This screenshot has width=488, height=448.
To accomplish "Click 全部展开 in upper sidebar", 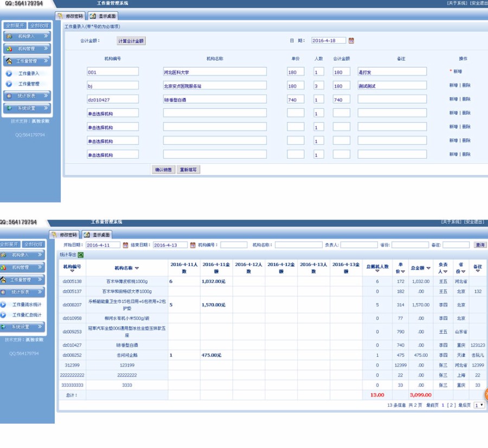I will (x=15, y=25).
